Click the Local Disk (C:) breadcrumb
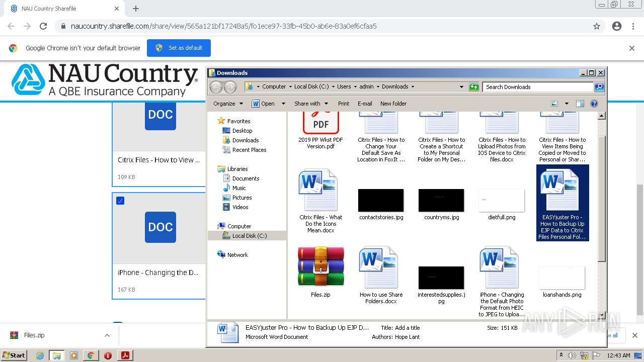 click(x=311, y=86)
